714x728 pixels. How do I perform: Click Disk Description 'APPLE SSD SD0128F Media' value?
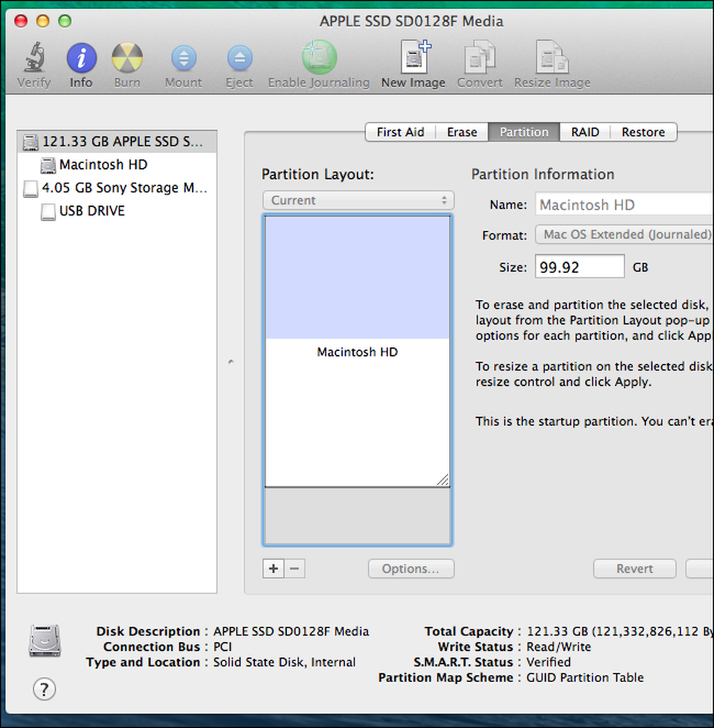[291, 631]
